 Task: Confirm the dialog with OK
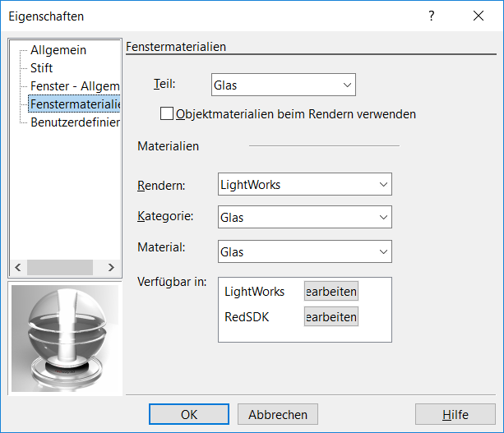click(x=189, y=414)
